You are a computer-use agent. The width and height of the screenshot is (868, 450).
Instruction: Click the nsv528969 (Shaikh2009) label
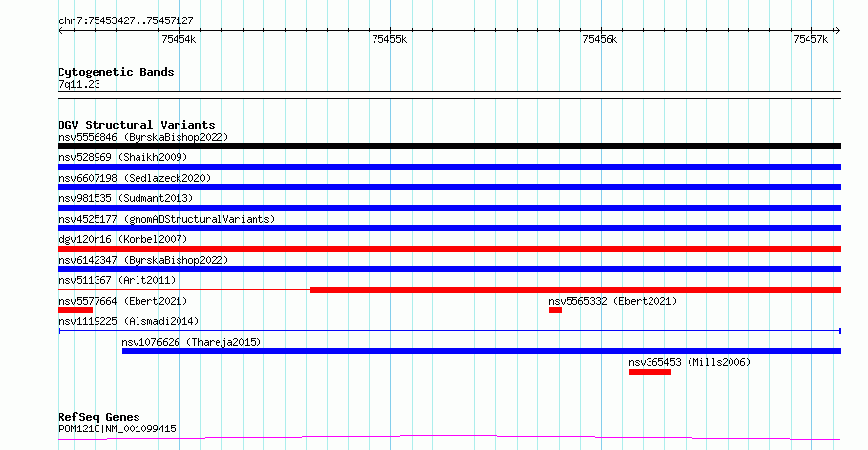(123, 157)
